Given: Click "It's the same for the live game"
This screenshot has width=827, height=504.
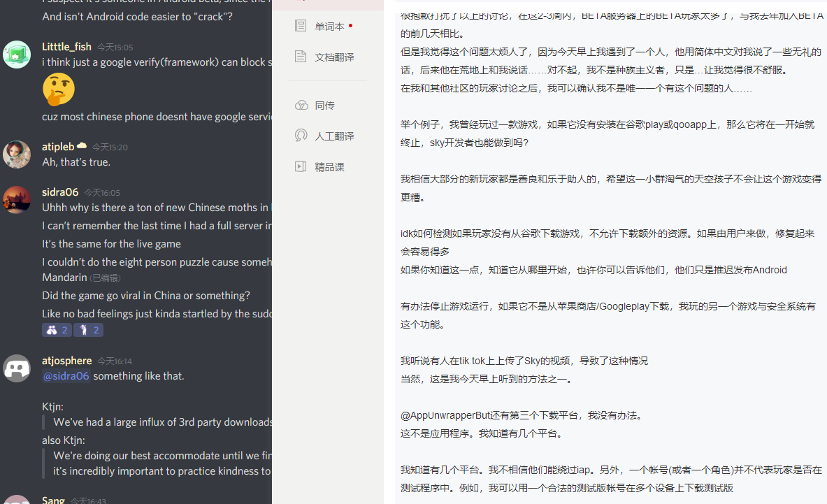Looking at the screenshot, I should click(111, 244).
